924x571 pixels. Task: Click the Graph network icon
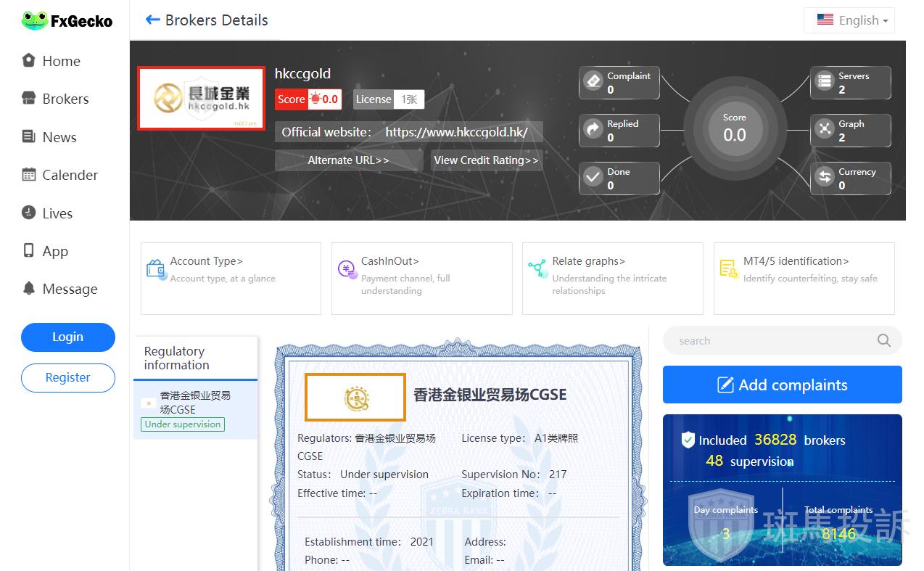point(825,130)
